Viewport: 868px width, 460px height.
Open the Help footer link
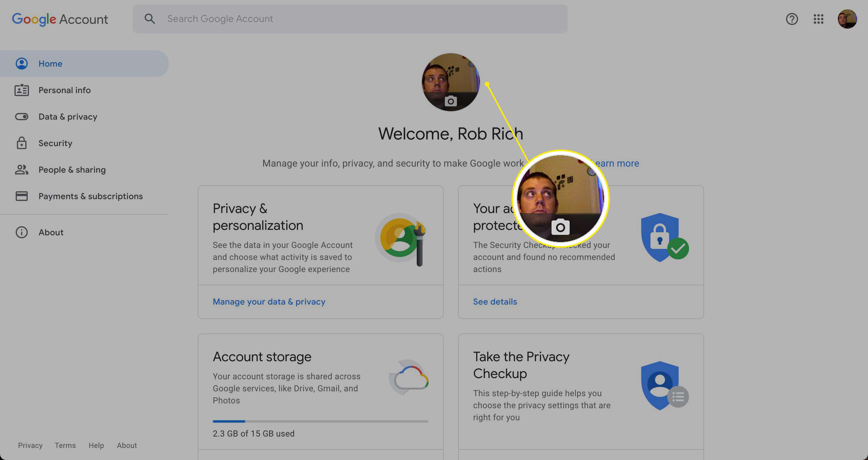(96, 446)
